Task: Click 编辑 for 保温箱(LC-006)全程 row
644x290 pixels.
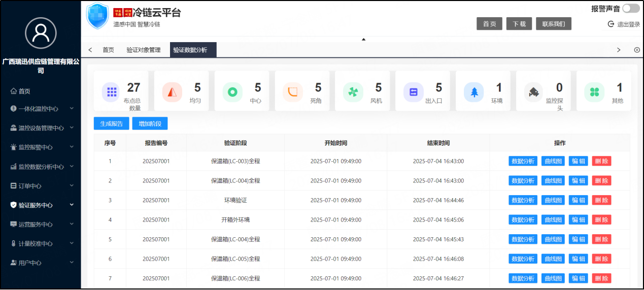Action: tap(578, 278)
